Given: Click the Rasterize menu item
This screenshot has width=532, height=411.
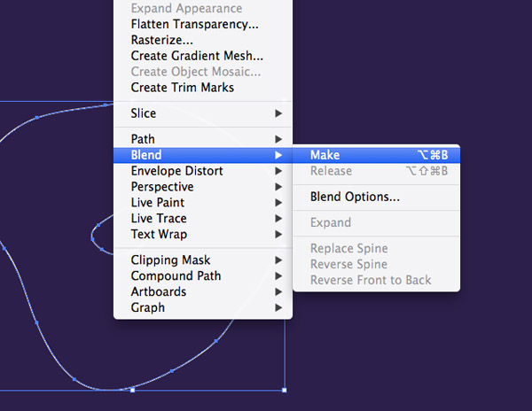Looking at the screenshot, I should point(161,40).
